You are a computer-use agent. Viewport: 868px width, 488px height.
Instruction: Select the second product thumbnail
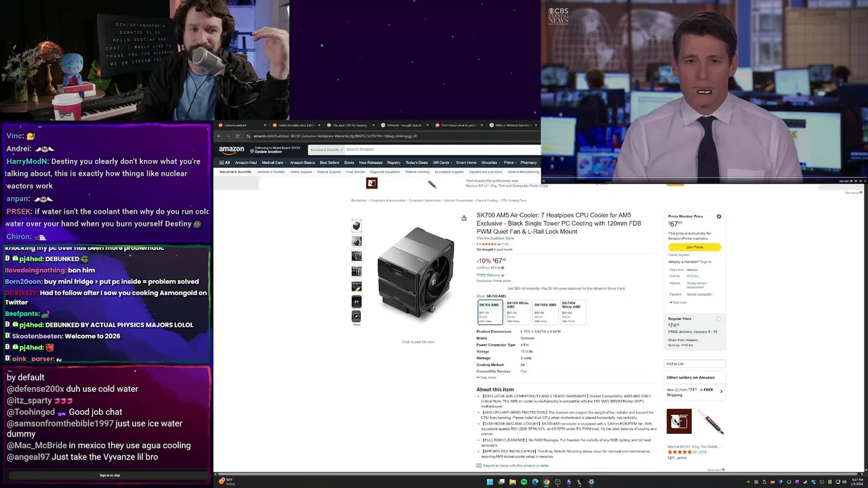(357, 241)
